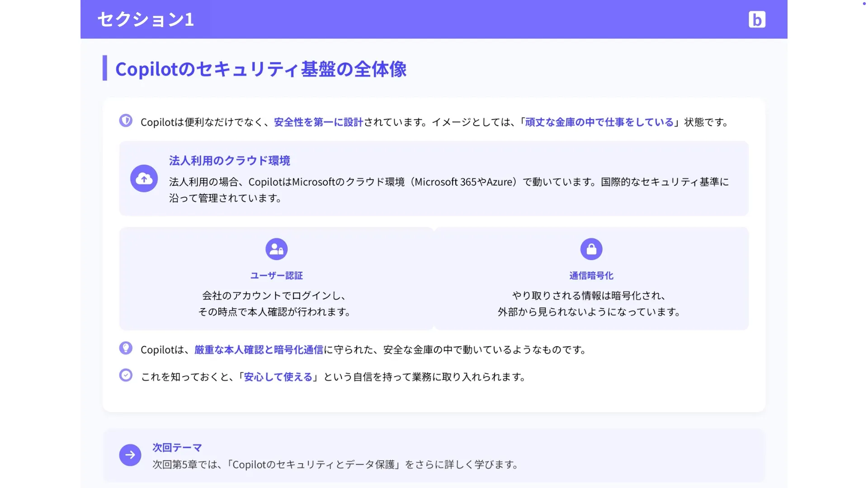This screenshot has width=868, height=488.
Task: Select the ユーザー認証 label text
Action: click(x=276, y=275)
